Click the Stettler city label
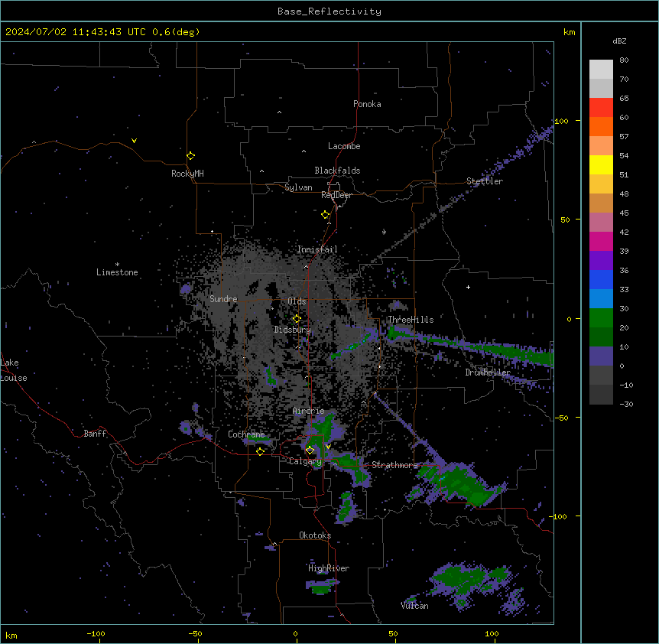Image resolution: width=659 pixels, height=644 pixels. (x=485, y=181)
